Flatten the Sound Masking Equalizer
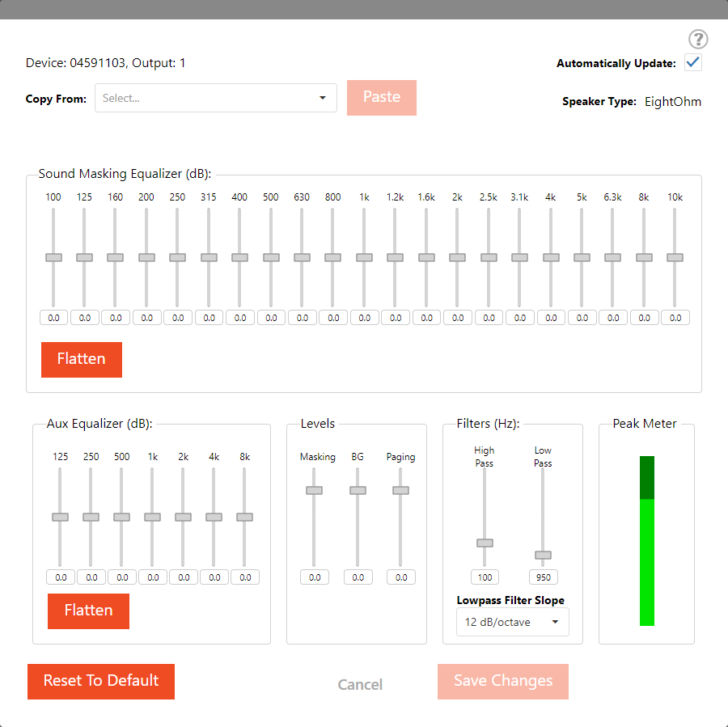 pos(82,359)
